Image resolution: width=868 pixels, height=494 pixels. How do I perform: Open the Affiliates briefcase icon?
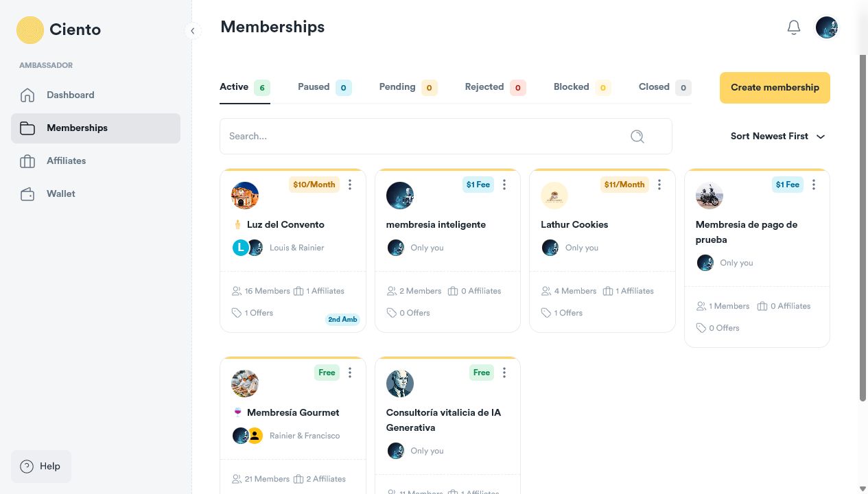(x=27, y=161)
